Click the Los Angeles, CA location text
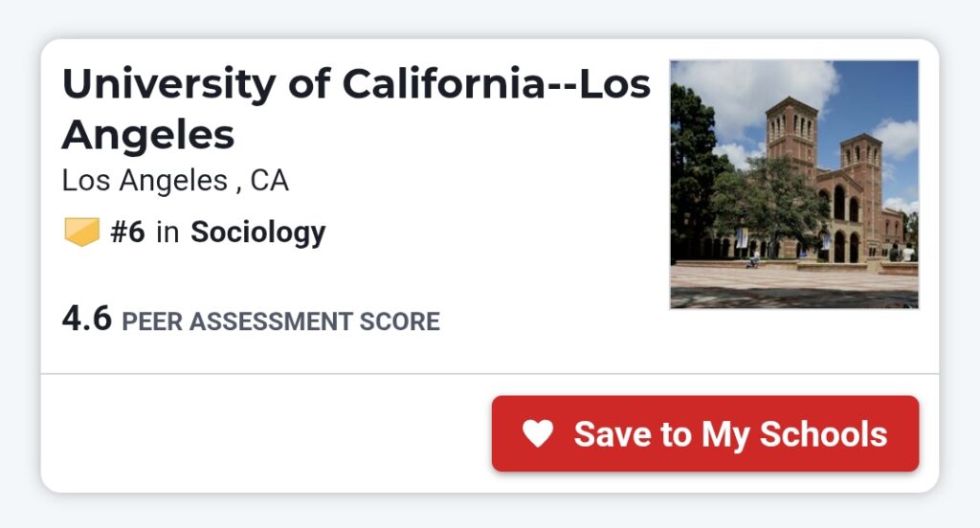This screenshot has height=528, width=980. (x=174, y=180)
